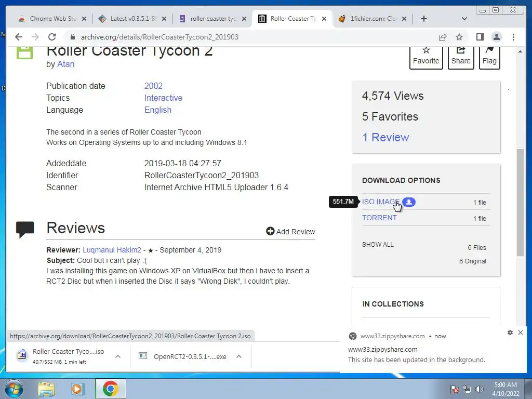Image resolution: width=532 pixels, height=399 pixels.
Task: Open Windows Media Player from the taskbar
Action: pyautogui.click(x=77, y=389)
